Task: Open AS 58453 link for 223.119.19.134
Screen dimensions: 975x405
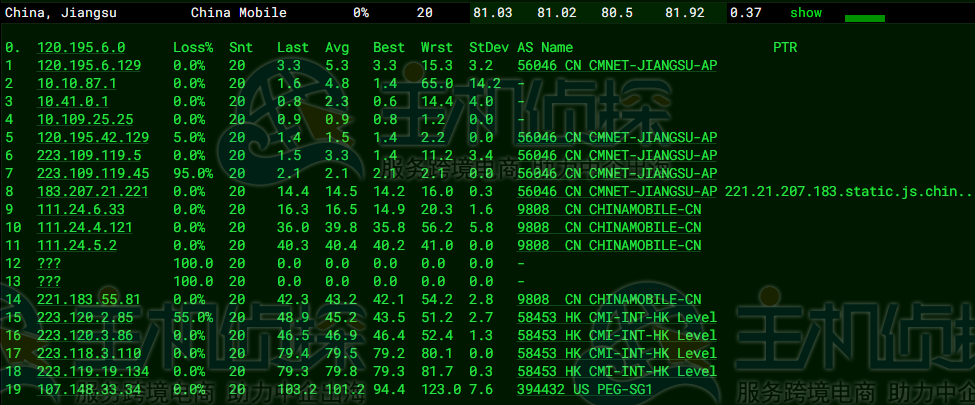Action: (x=617, y=372)
